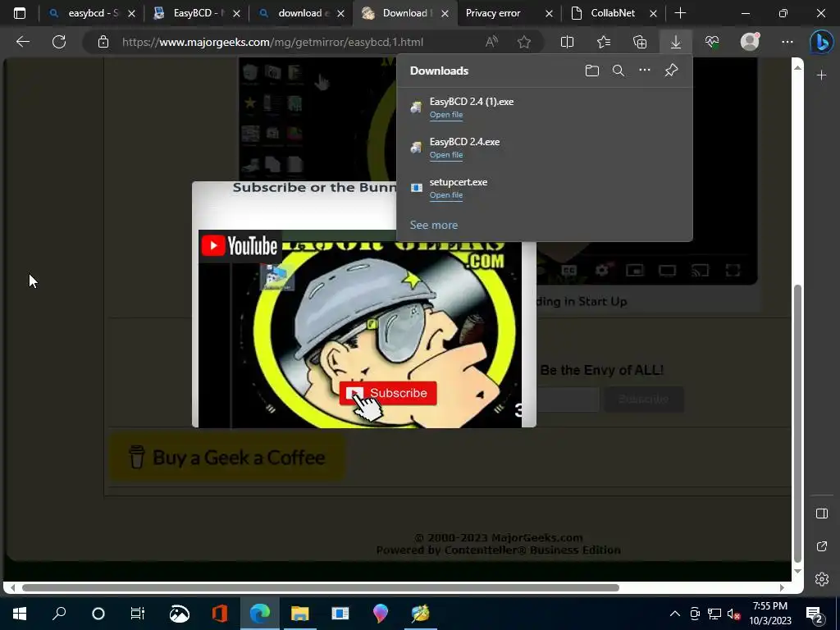Open the notification center icon
This screenshot has height=630, width=840.
(814, 614)
